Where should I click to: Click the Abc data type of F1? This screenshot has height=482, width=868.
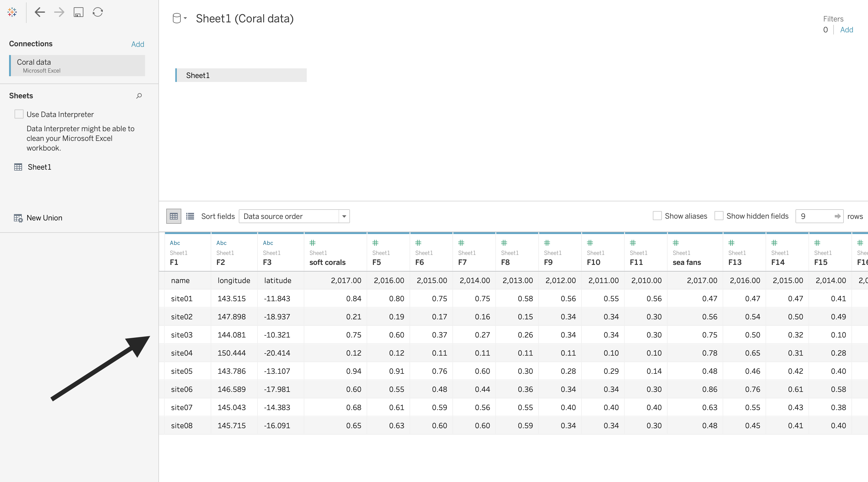tap(175, 243)
